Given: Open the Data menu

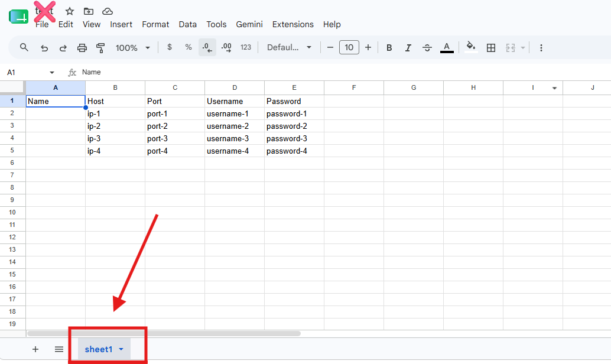Looking at the screenshot, I should click(188, 24).
